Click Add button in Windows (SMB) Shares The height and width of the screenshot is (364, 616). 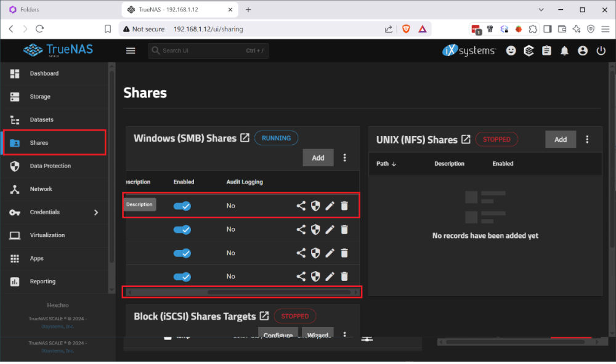318,158
